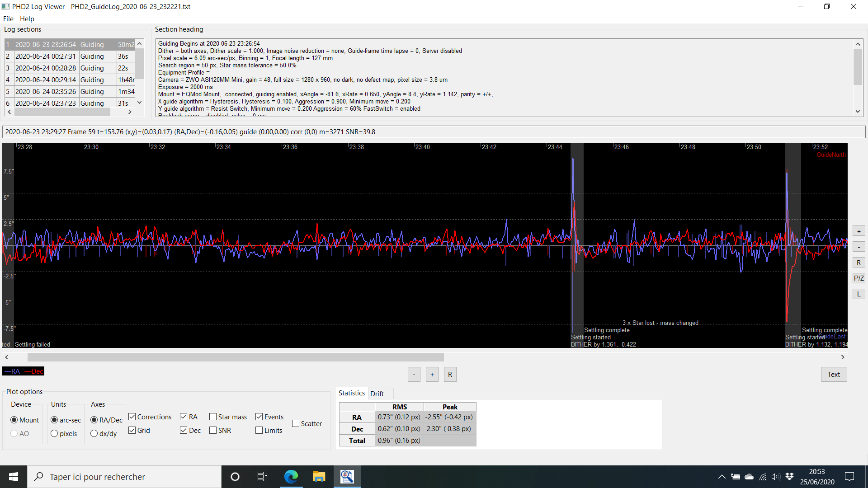Select the pixels units radio button
Viewport: 868px width, 488px height.
coord(54,433)
